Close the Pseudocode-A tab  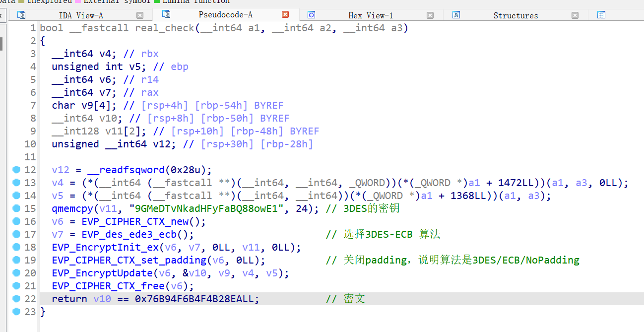point(285,14)
